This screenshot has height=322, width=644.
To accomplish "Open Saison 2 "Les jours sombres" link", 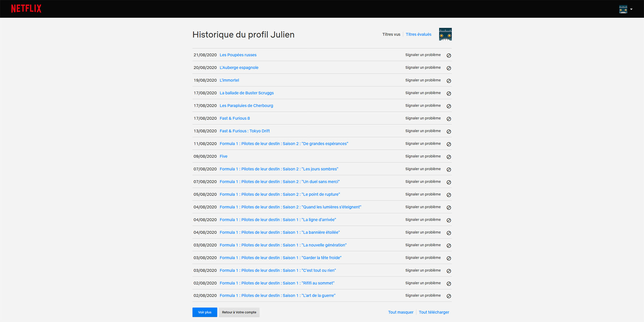I will (x=279, y=169).
